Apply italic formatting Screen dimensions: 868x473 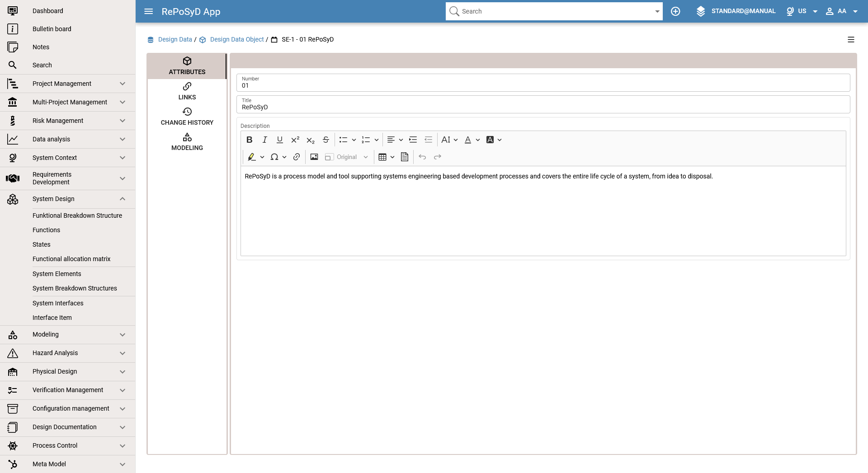point(264,140)
